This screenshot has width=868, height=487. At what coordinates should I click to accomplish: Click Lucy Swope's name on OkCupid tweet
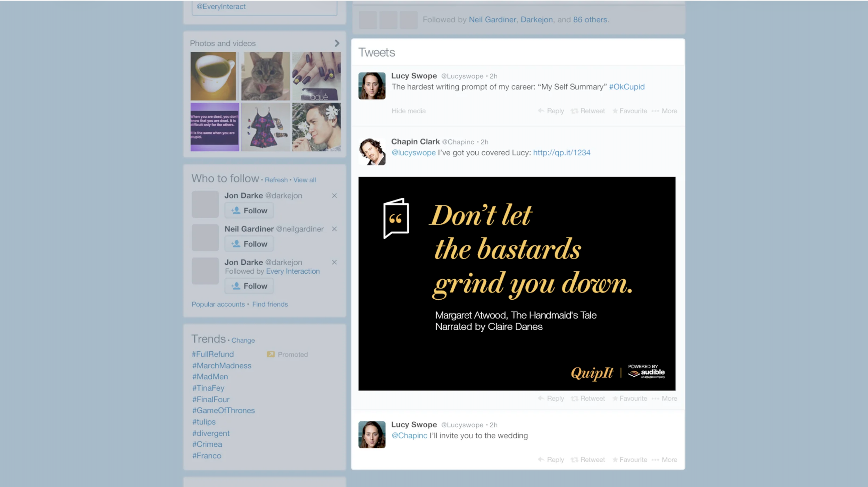[x=414, y=76]
